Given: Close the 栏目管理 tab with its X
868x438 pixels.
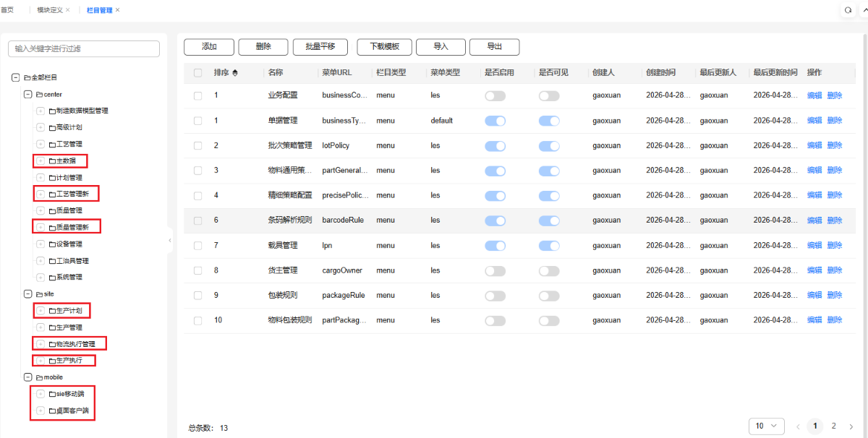Looking at the screenshot, I should (117, 10).
